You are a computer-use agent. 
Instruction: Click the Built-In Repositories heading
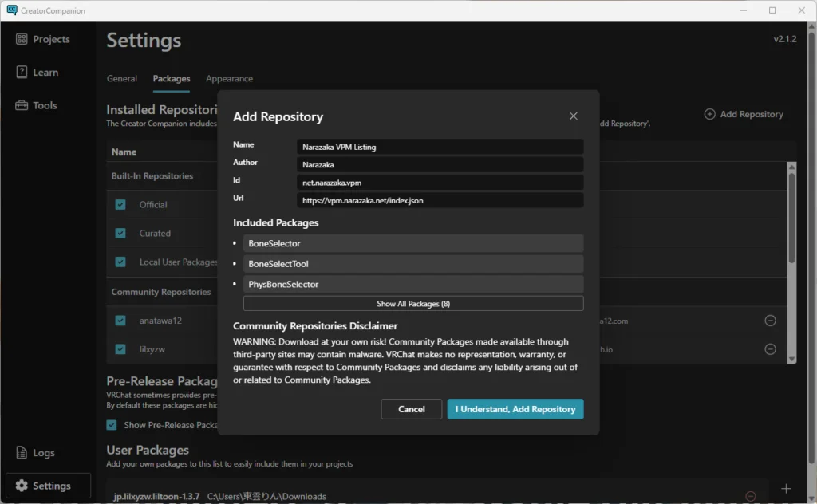tap(152, 176)
